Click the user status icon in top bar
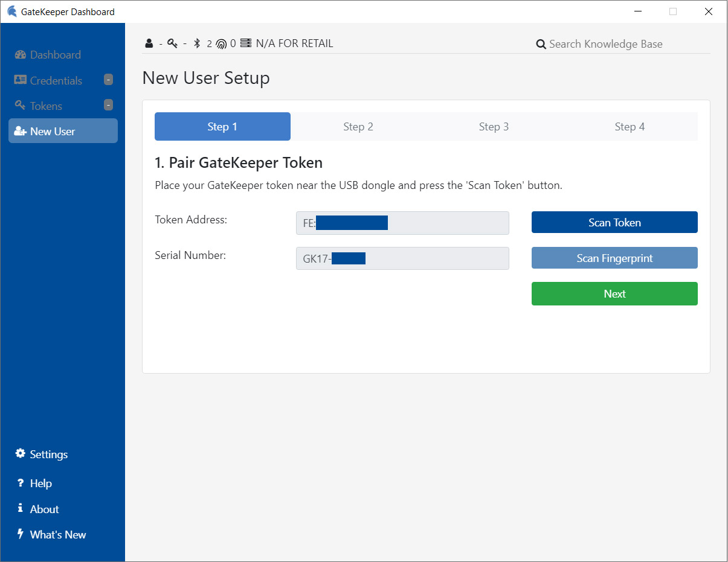Image resolution: width=728 pixels, height=562 pixels. (x=149, y=43)
